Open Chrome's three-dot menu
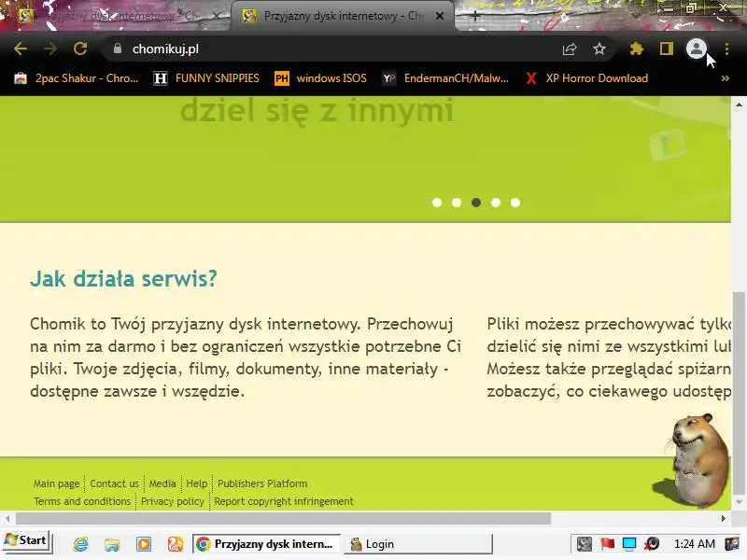 (726, 49)
